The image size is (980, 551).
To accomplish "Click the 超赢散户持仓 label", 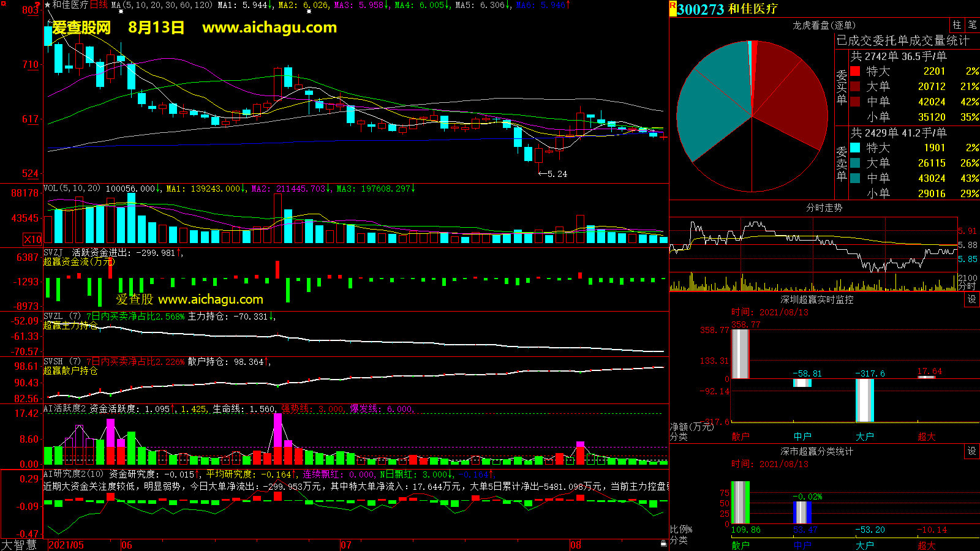I will [70, 370].
